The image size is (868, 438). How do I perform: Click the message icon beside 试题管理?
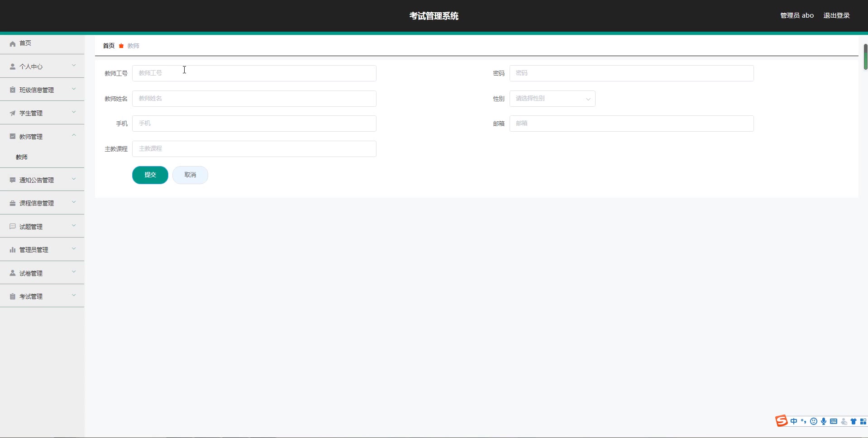click(x=13, y=226)
